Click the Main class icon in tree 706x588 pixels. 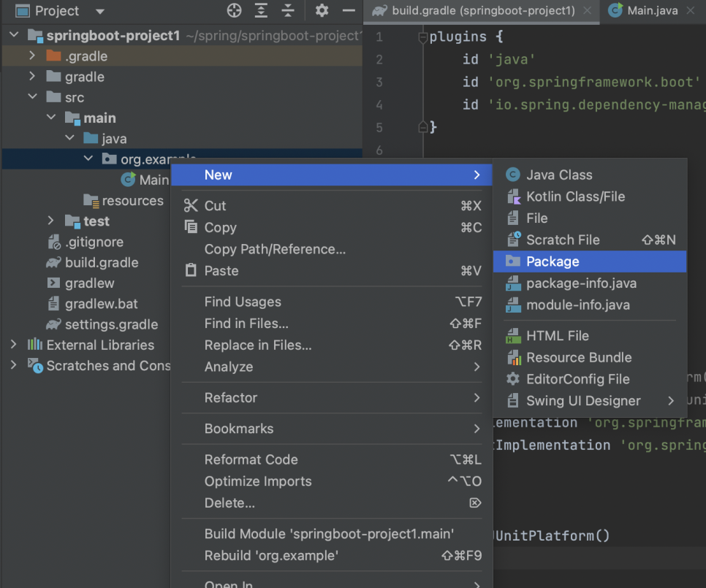pos(129,180)
